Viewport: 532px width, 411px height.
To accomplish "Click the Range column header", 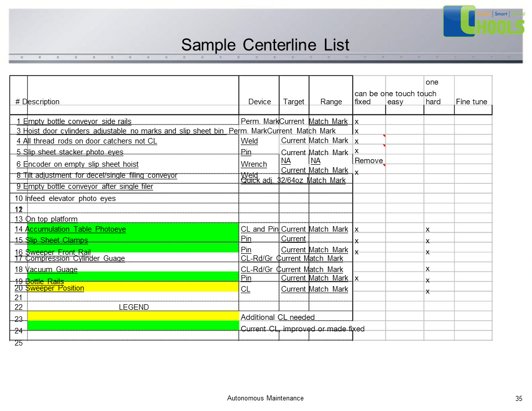I will (x=331, y=102).
